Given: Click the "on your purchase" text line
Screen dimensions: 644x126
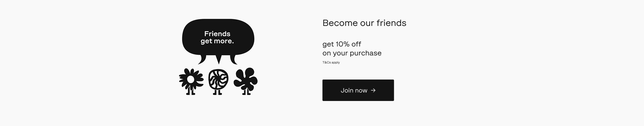Looking at the screenshot, I should tap(352, 53).
